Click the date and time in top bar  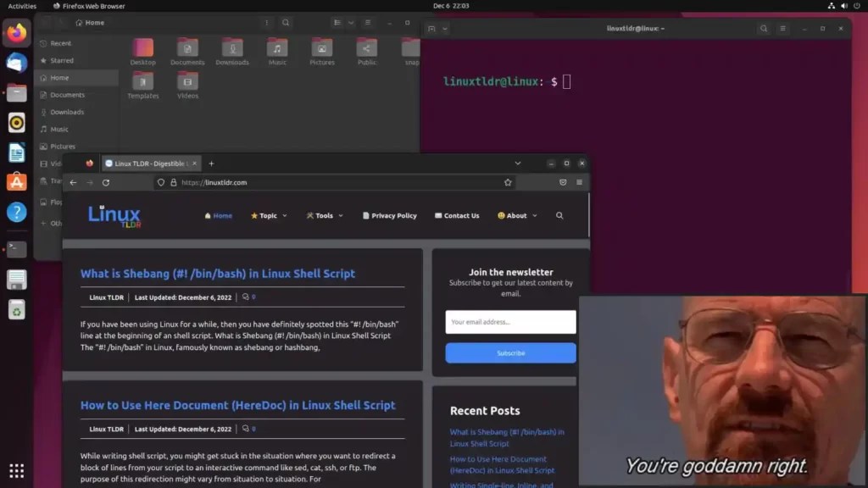pos(451,6)
